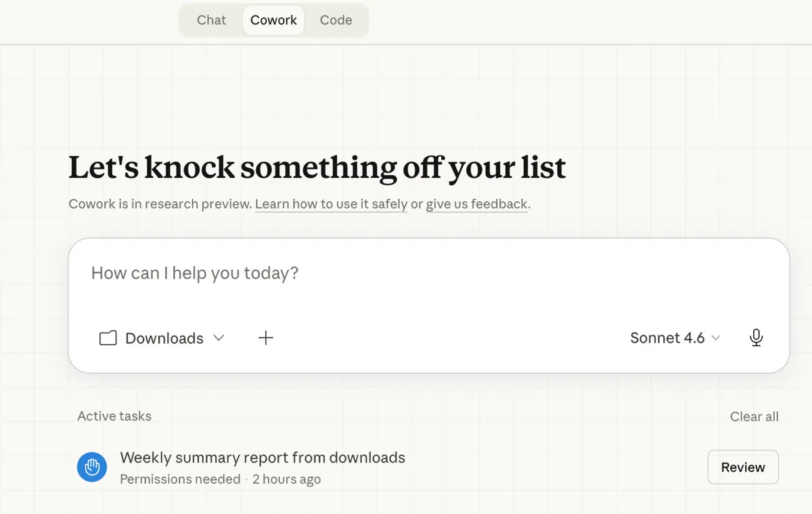
Task: Select the 'Permissions needed' status text
Action: 180,480
